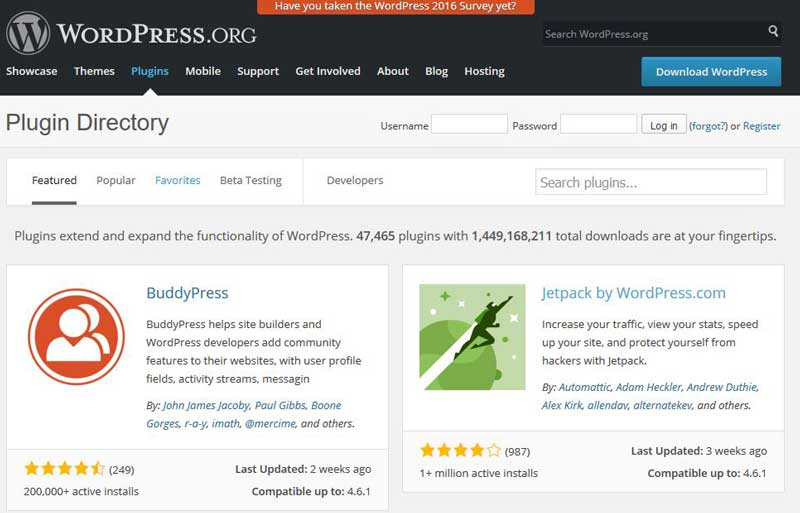The width and height of the screenshot is (800, 513).
Task: Open author Adam Heckler link
Action: click(648, 387)
